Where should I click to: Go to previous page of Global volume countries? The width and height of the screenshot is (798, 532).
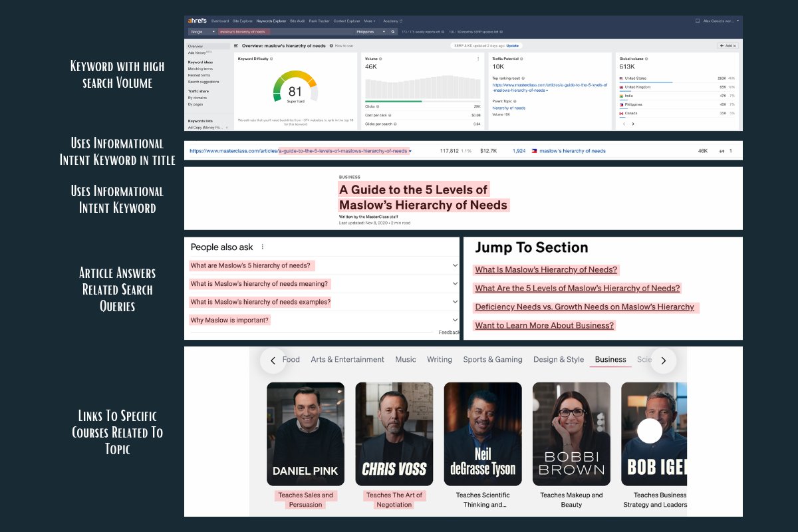624,124
